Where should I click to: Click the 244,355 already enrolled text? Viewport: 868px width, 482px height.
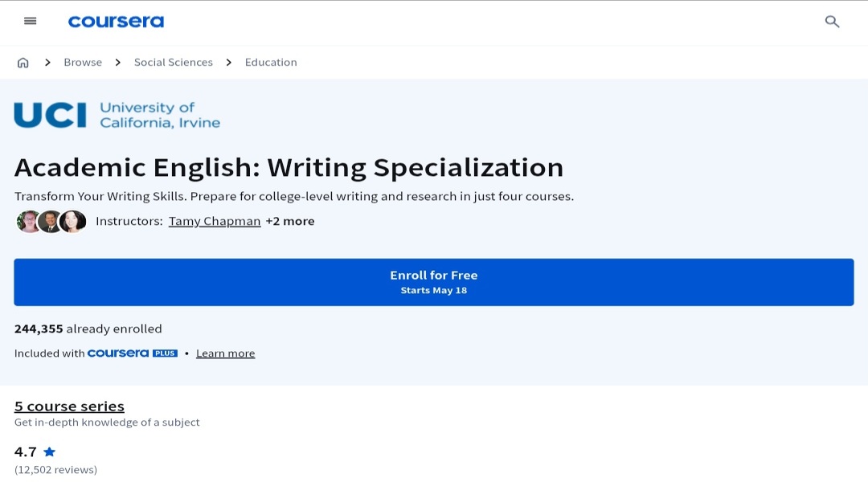coord(88,329)
